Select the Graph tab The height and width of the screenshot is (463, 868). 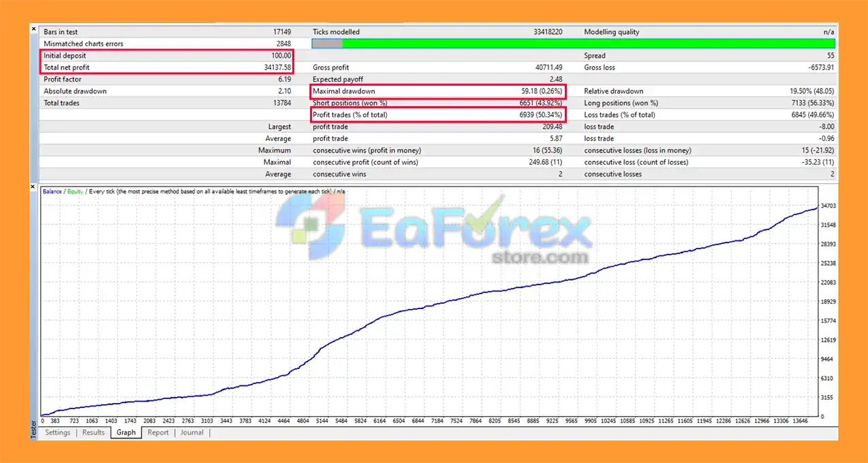tap(126, 432)
